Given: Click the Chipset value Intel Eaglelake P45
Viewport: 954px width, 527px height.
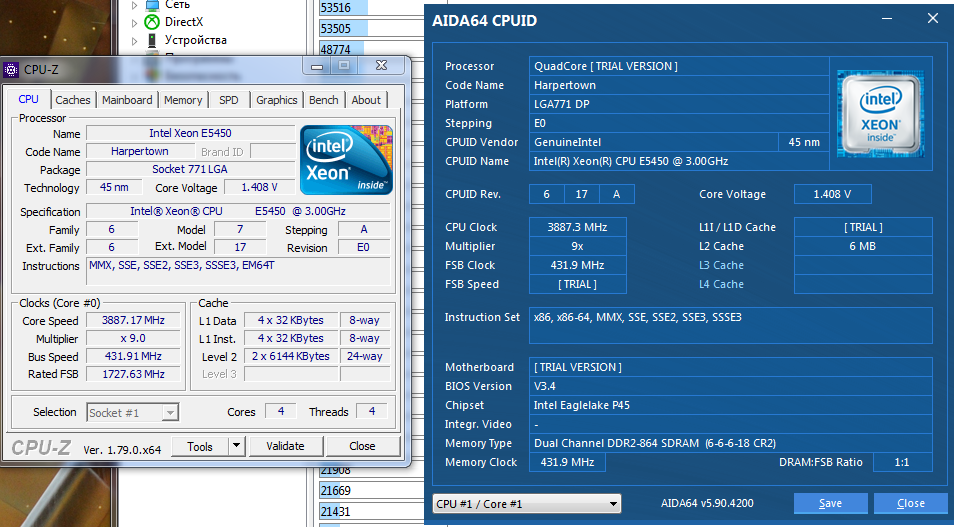Looking at the screenshot, I should [730, 405].
